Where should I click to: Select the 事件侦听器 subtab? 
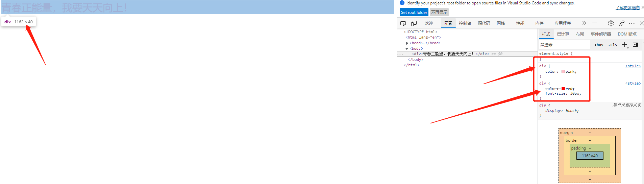(601, 34)
